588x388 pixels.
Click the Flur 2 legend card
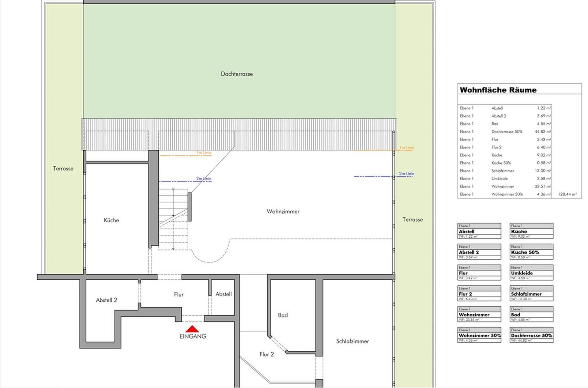[479, 293]
